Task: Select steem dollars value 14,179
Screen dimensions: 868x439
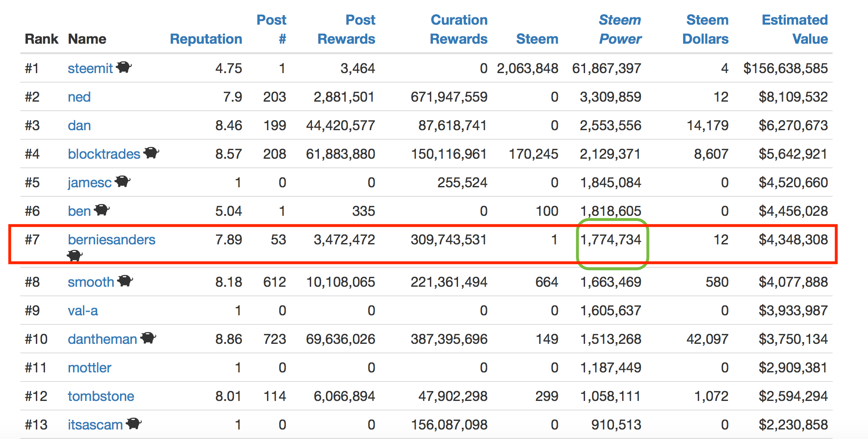Action: click(x=708, y=125)
